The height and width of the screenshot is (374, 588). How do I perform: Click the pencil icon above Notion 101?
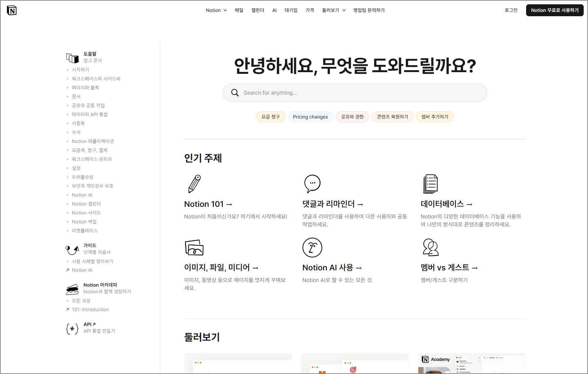pyautogui.click(x=194, y=184)
